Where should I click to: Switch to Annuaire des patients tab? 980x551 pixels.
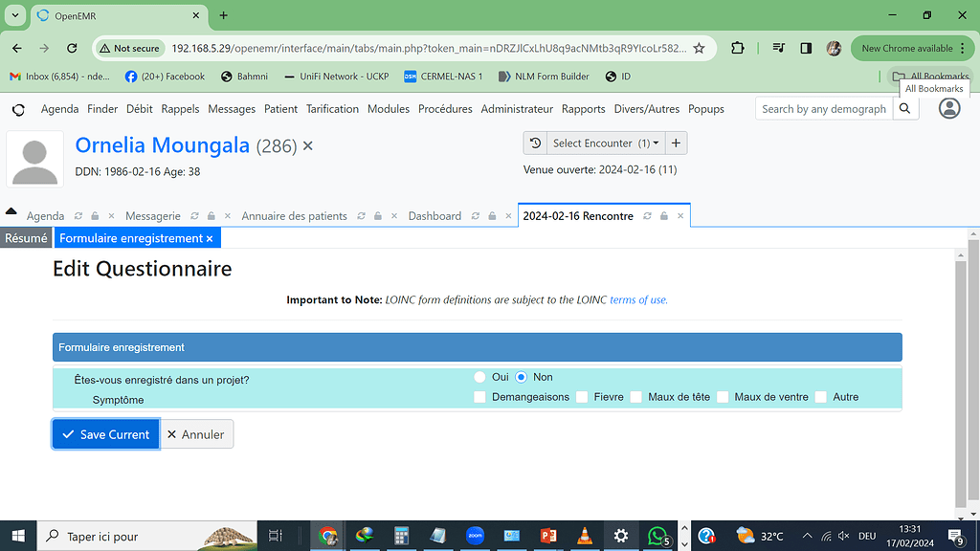(294, 216)
